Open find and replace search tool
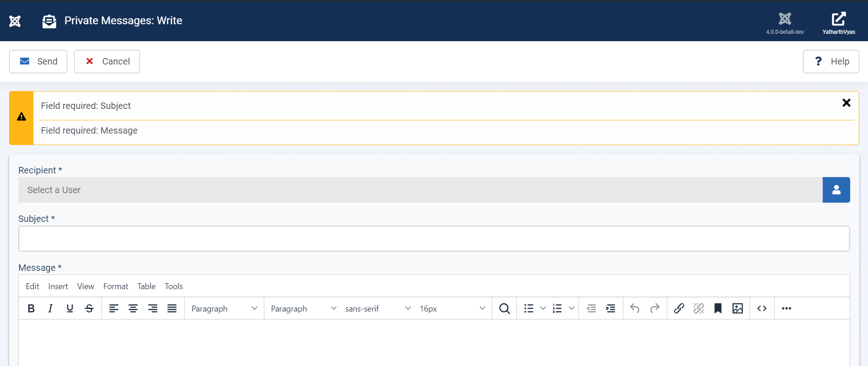Viewport: 868px width, 366px height. click(504, 308)
